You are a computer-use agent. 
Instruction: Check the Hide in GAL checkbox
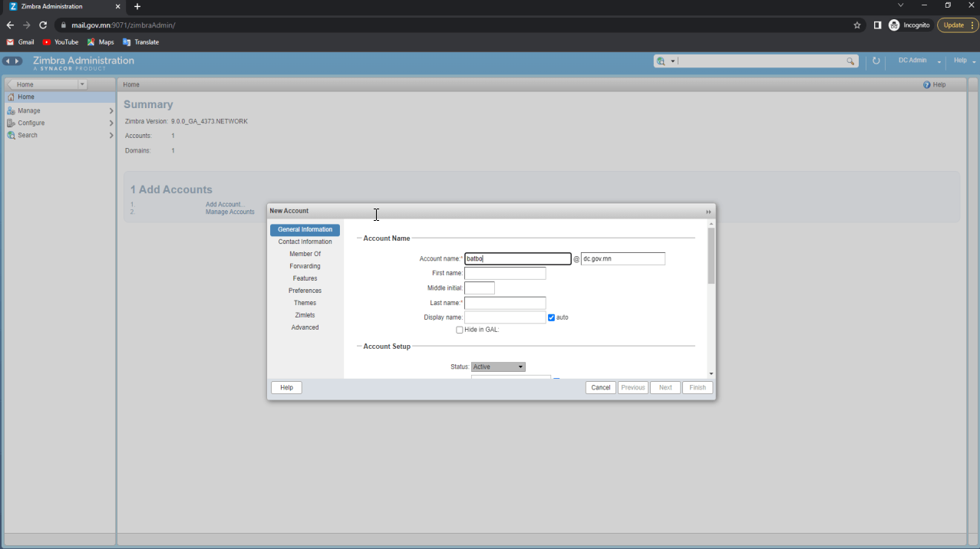coord(460,330)
